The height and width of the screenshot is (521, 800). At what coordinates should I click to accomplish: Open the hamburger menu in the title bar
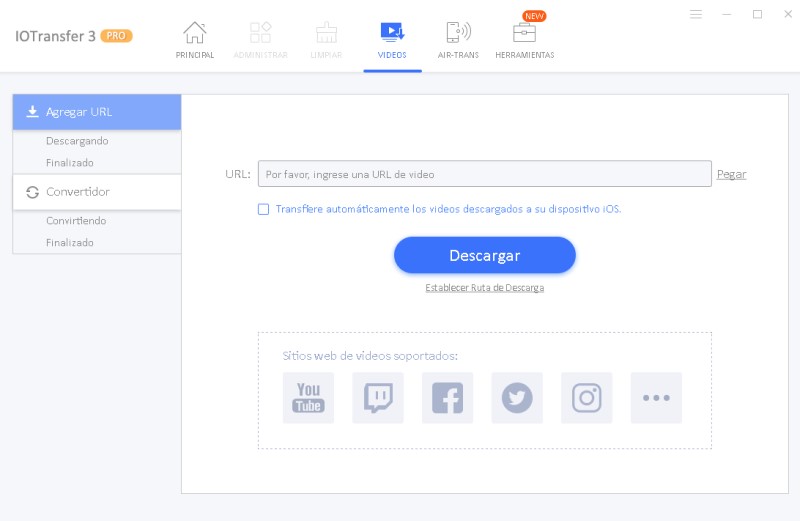click(696, 14)
